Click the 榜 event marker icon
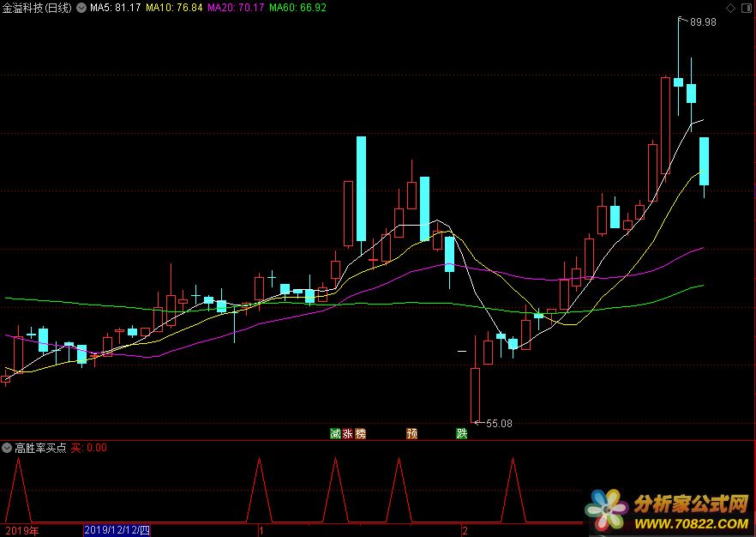Image resolution: width=756 pixels, height=537 pixels. pos(360,434)
